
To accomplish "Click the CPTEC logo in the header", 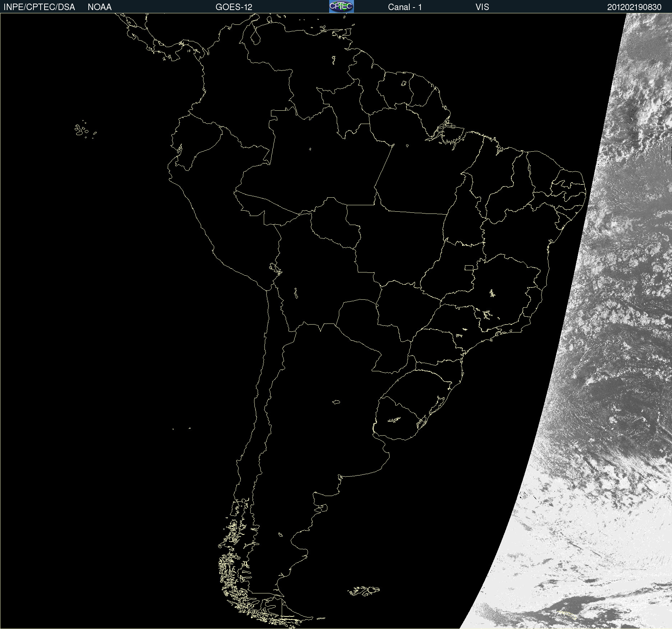I will 341,6.
